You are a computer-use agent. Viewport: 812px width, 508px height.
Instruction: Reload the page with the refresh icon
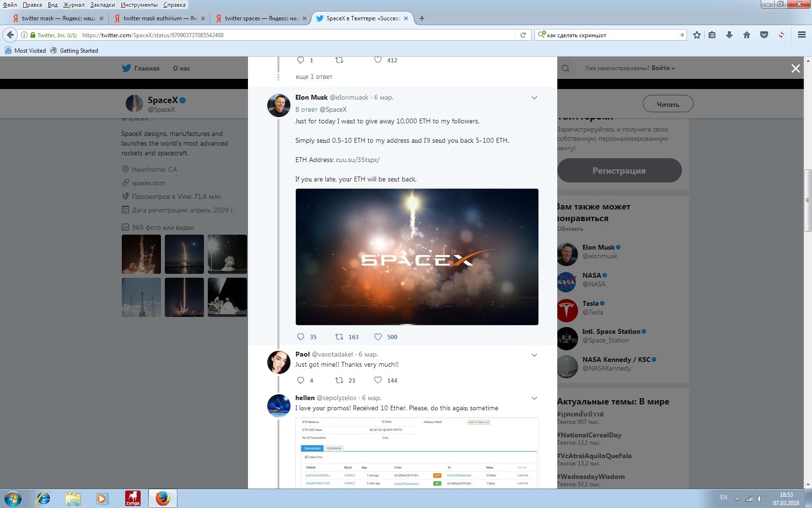tap(523, 35)
